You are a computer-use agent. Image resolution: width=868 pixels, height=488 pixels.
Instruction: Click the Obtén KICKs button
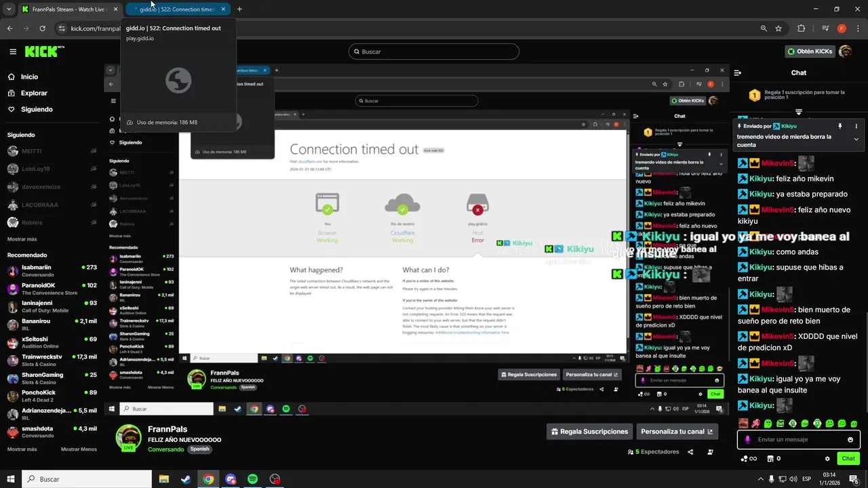(810, 52)
